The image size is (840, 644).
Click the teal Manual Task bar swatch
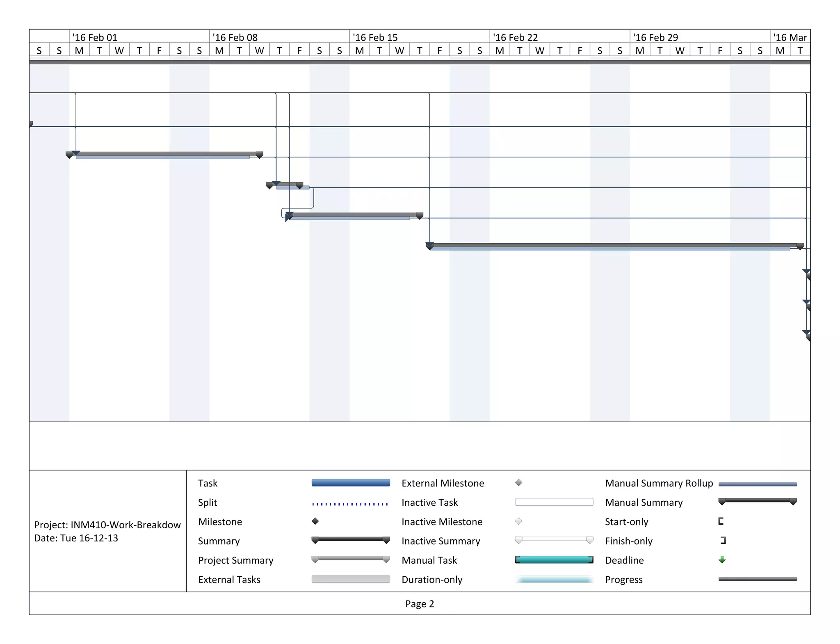(554, 560)
